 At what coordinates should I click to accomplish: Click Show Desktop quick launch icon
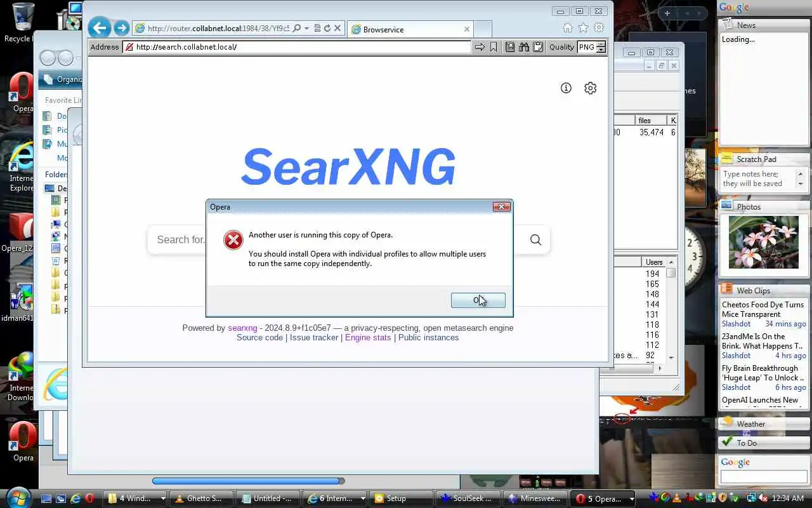46,498
